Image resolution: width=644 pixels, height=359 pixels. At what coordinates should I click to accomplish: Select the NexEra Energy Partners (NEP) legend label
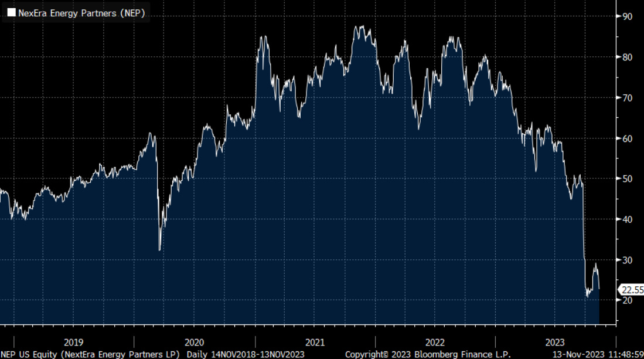81,13
